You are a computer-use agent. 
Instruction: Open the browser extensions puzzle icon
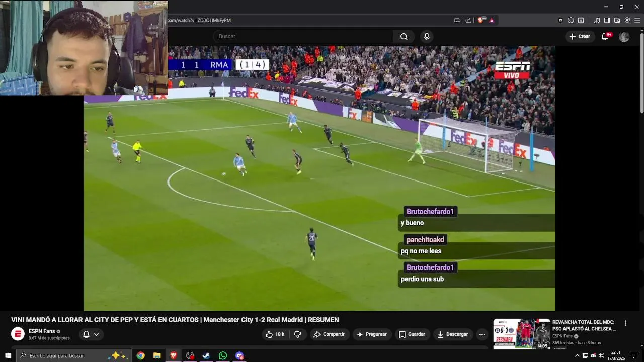click(x=571, y=20)
